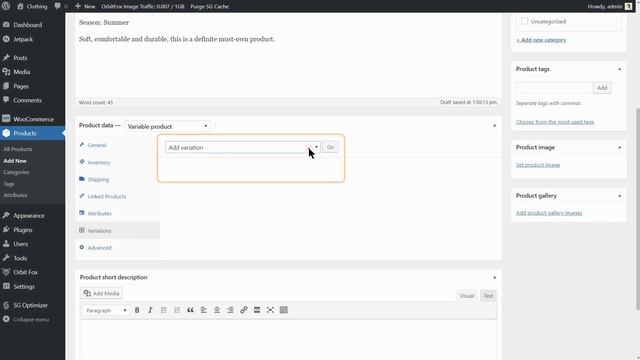Click Collapse menu
640x360 pixels.
[32, 320]
